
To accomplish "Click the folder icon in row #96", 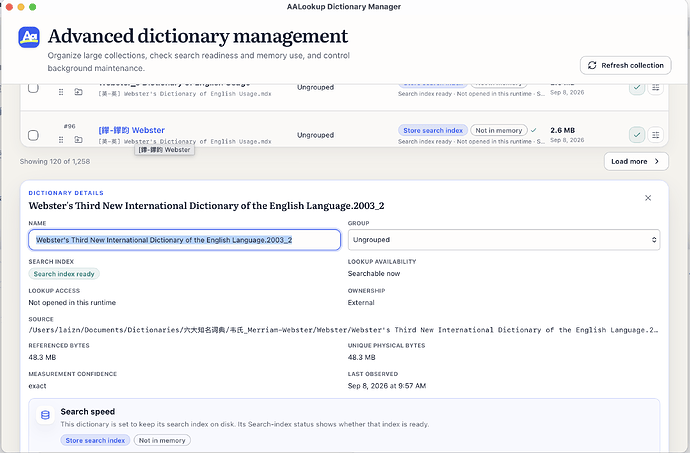I will point(78,140).
